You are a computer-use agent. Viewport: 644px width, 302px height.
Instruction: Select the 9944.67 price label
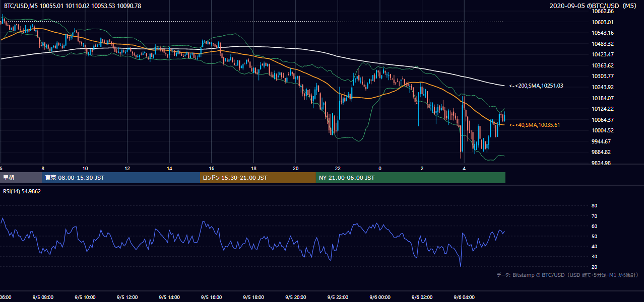602,141
